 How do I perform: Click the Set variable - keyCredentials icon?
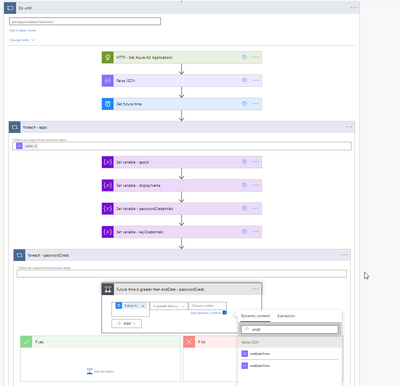(108, 232)
